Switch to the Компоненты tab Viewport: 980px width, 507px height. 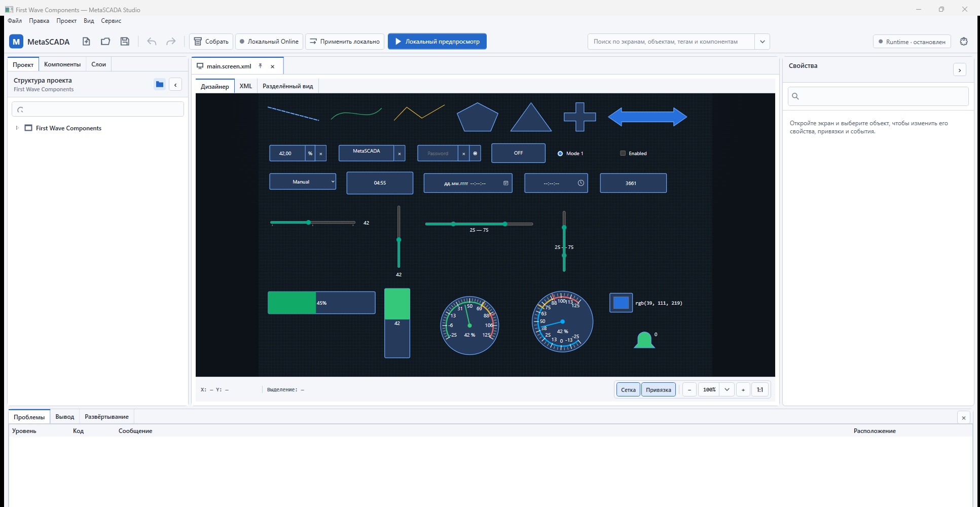click(x=62, y=64)
